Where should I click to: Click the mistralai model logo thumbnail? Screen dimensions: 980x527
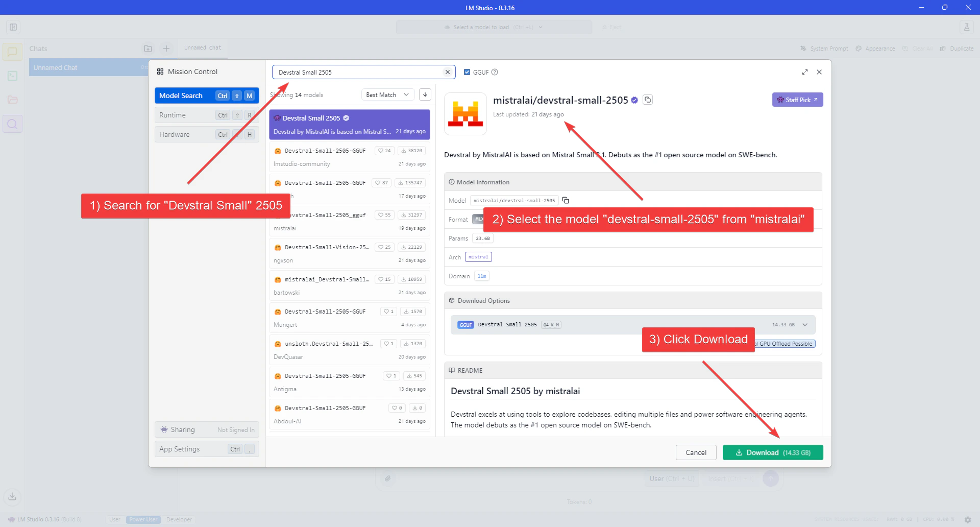point(465,114)
